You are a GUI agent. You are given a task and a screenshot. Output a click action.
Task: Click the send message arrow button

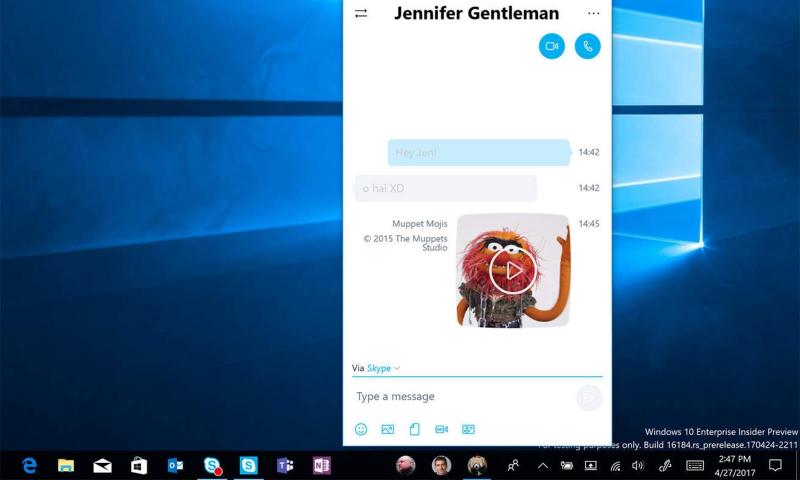pyautogui.click(x=589, y=398)
